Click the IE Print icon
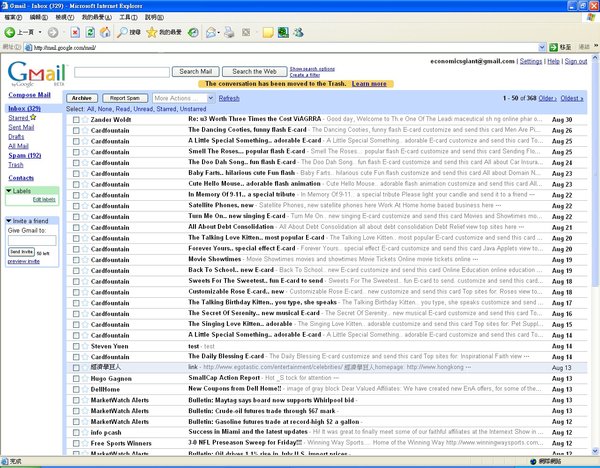This screenshot has height=468, width=600. [x=228, y=33]
